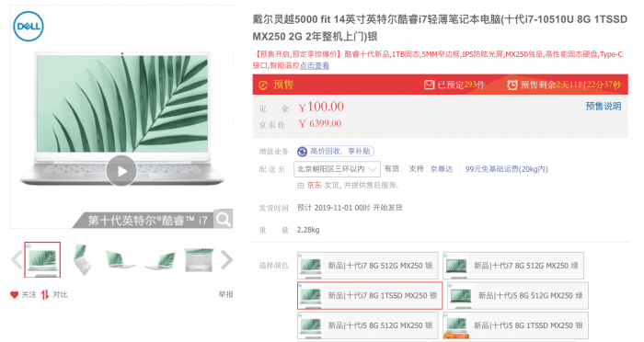This screenshot has height=342, width=644.
Task: Select the keyboard top-view thumbnail
Action: (199, 260)
